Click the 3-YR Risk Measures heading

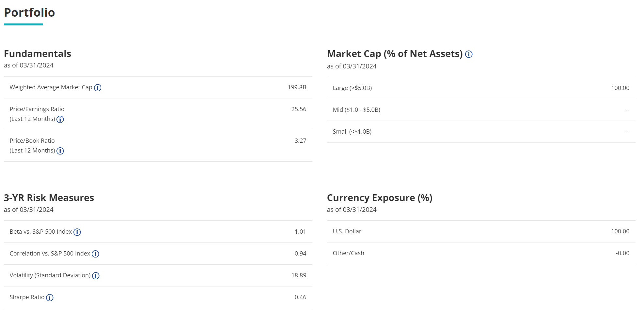tap(48, 198)
